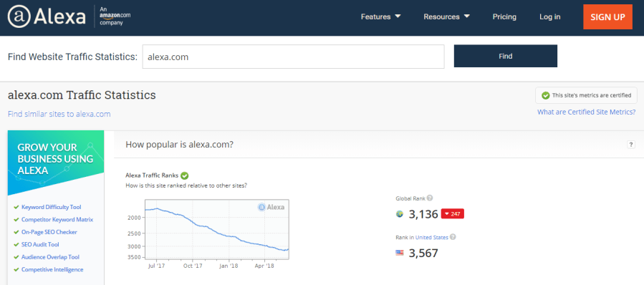This screenshot has width=644, height=285.
Task: Open the Competitor Keyword Matrix link
Action: click(x=57, y=220)
